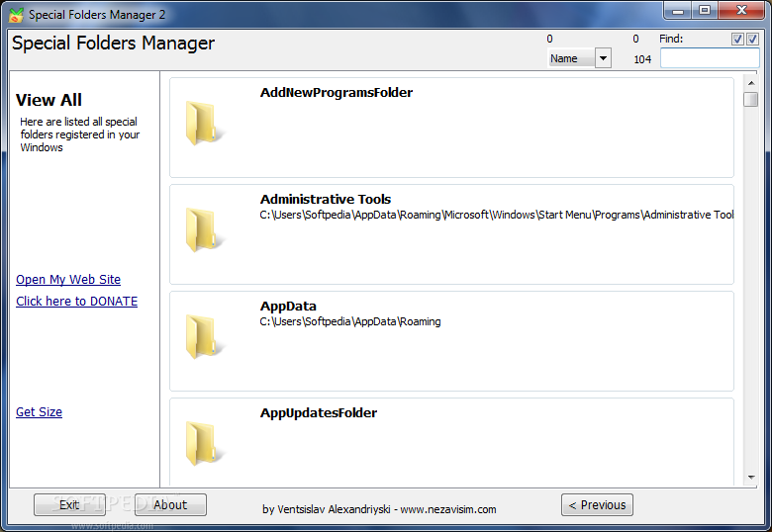772x532 pixels.
Task: Click the 104 folder count value
Action: pyautogui.click(x=642, y=59)
